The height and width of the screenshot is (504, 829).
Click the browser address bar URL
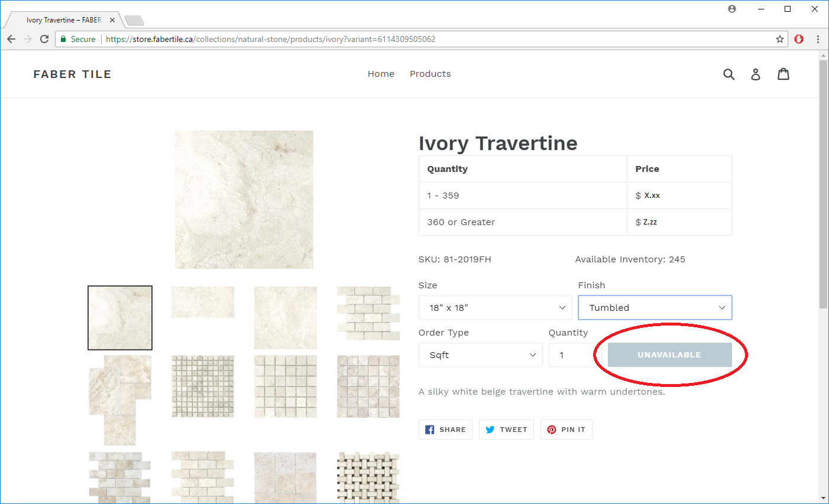271,39
